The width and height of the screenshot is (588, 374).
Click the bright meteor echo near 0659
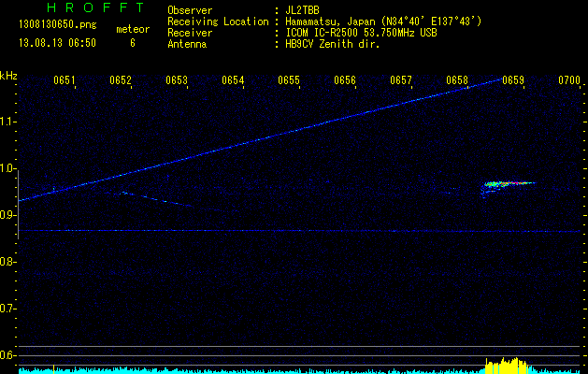click(x=505, y=185)
